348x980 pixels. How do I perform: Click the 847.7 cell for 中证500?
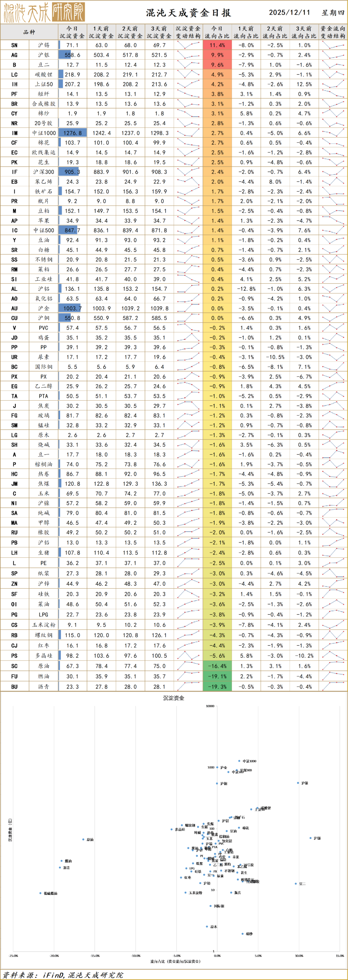(72, 231)
